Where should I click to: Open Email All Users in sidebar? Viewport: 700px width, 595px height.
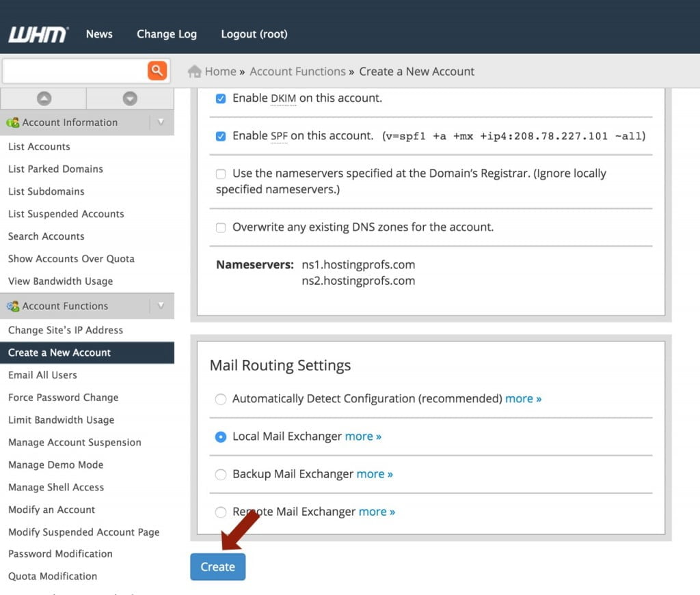point(42,375)
